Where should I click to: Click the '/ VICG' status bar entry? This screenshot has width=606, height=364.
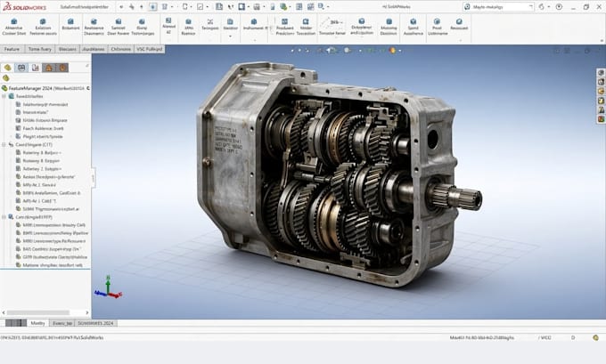[x=545, y=338]
